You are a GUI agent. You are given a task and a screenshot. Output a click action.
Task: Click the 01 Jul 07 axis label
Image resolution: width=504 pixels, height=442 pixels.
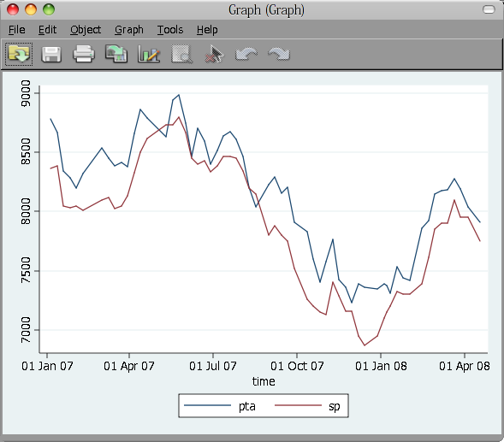coord(213,366)
